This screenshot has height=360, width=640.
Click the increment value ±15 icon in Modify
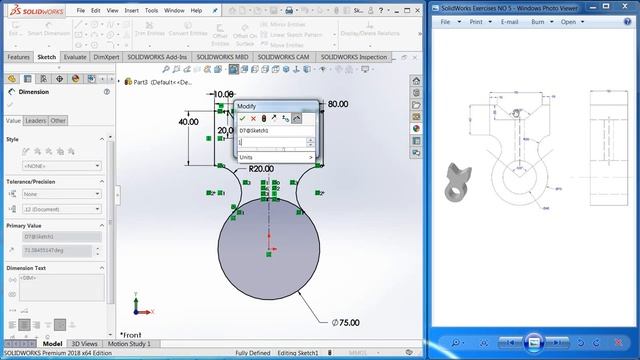click(285, 118)
